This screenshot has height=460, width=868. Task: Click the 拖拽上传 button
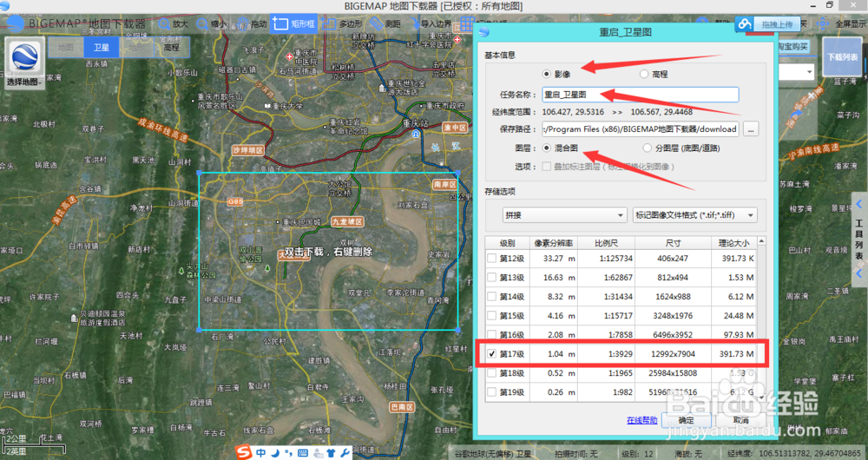(x=777, y=23)
